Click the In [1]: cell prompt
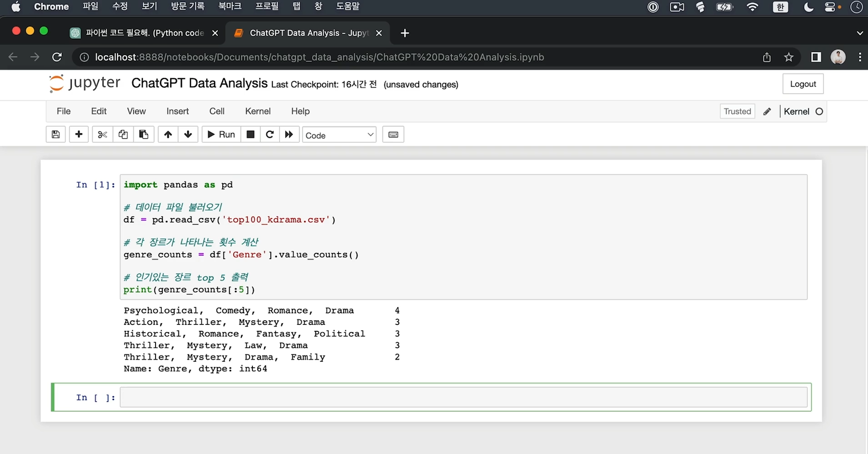 pyautogui.click(x=95, y=185)
